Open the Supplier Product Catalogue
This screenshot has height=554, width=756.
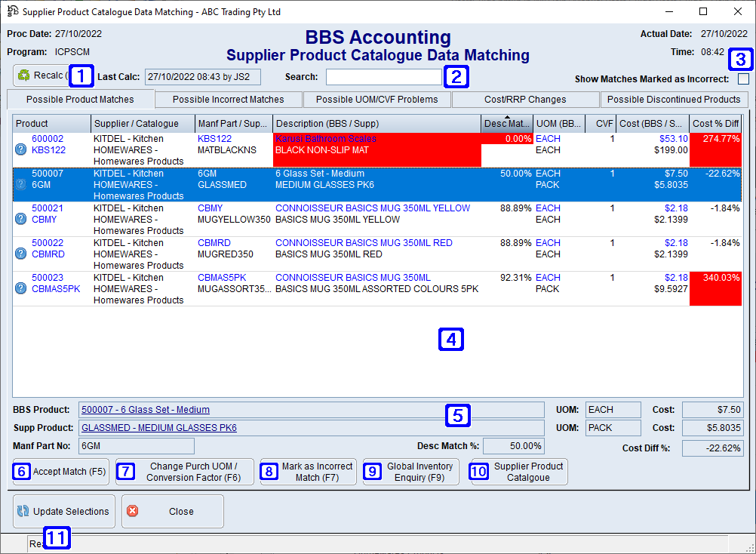point(518,472)
